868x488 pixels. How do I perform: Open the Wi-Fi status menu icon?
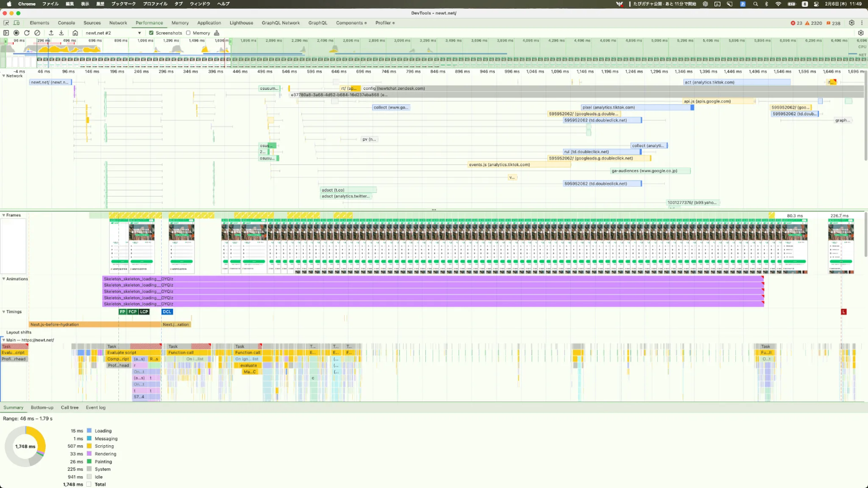(778, 4)
